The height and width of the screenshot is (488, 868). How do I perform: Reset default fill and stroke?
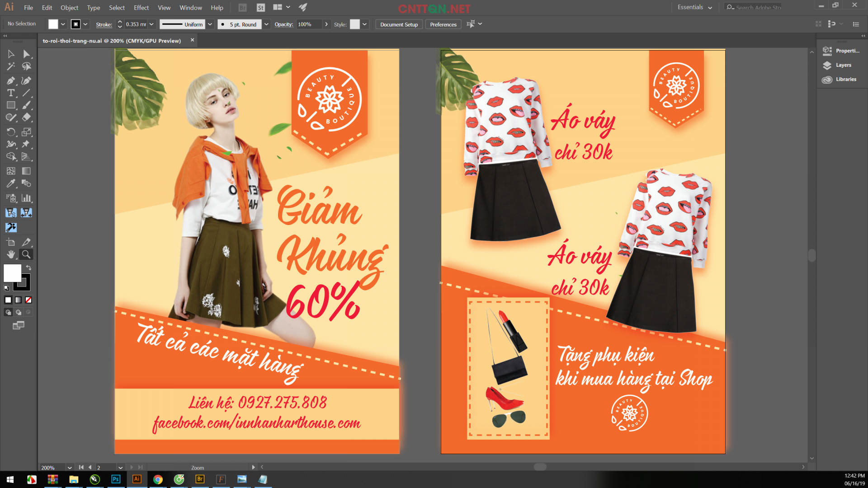coord(6,288)
